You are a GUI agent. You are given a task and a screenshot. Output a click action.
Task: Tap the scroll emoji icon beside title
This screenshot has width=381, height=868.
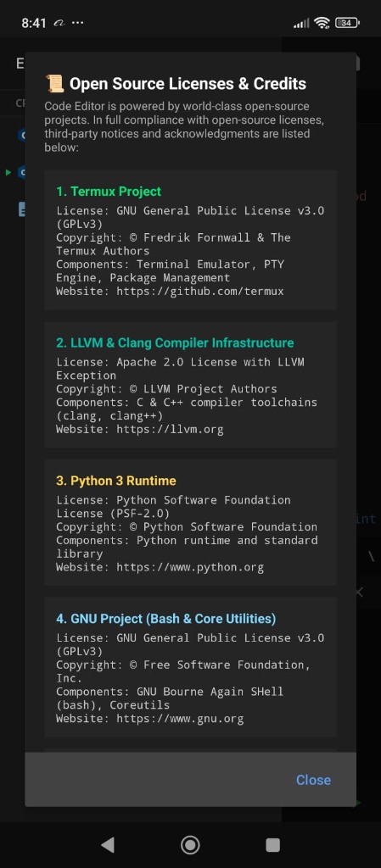click(x=55, y=84)
